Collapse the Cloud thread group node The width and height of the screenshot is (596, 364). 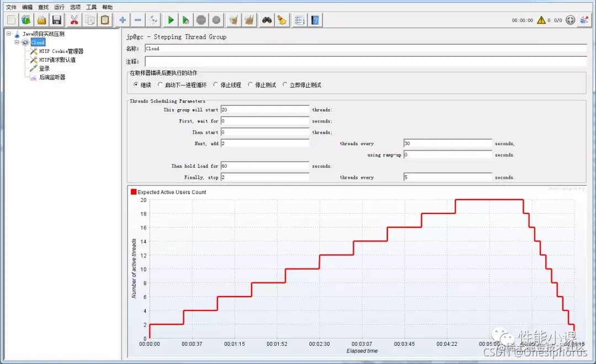point(17,42)
